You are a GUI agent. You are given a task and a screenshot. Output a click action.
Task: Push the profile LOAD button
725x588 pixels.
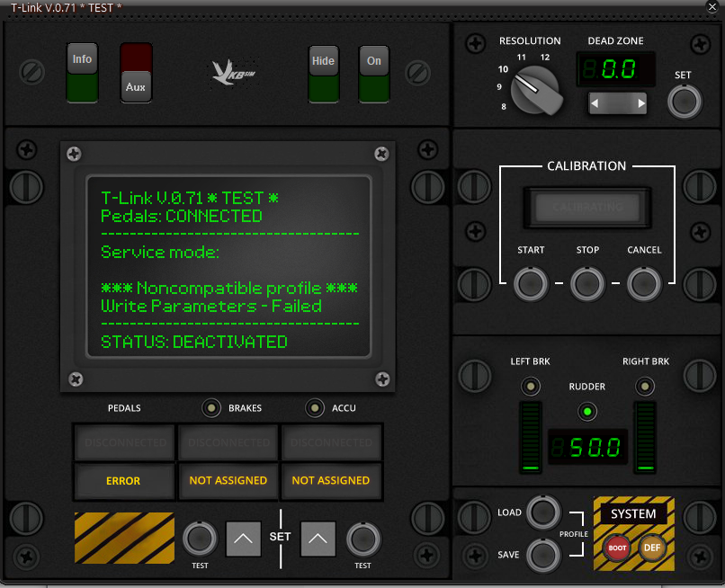click(543, 512)
